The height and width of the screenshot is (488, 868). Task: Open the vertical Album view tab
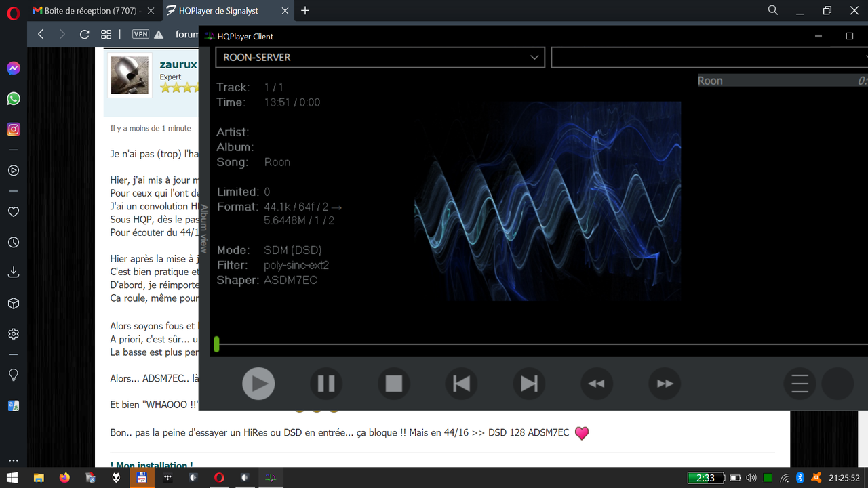coord(203,228)
